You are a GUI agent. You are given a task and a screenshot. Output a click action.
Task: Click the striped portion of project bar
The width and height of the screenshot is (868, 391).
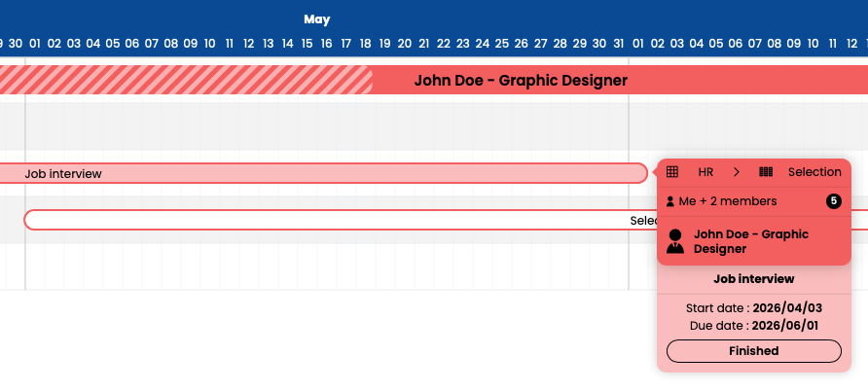click(186, 80)
